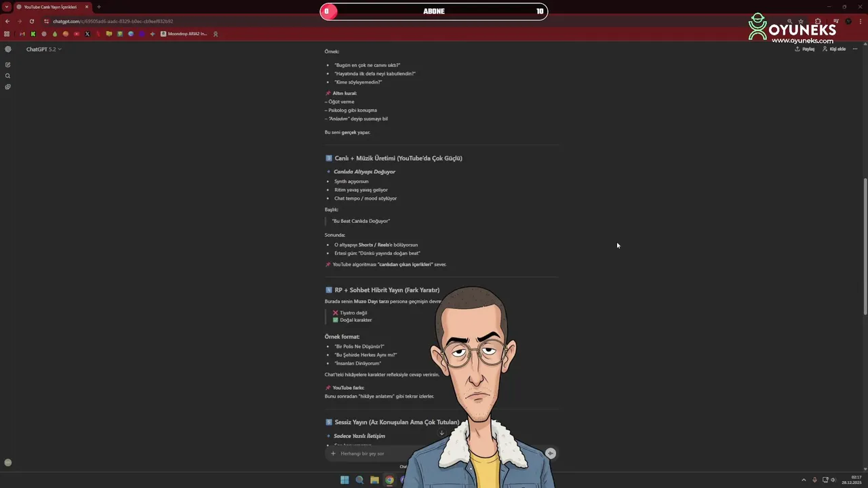Open the conversation more options (three dots)

click(855, 49)
